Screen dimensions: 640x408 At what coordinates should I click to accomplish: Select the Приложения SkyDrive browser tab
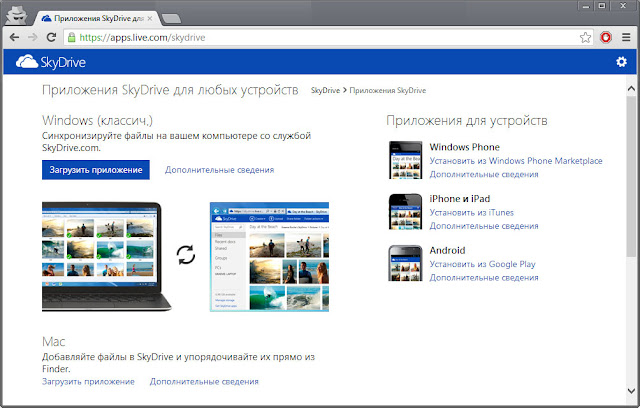tap(98, 18)
